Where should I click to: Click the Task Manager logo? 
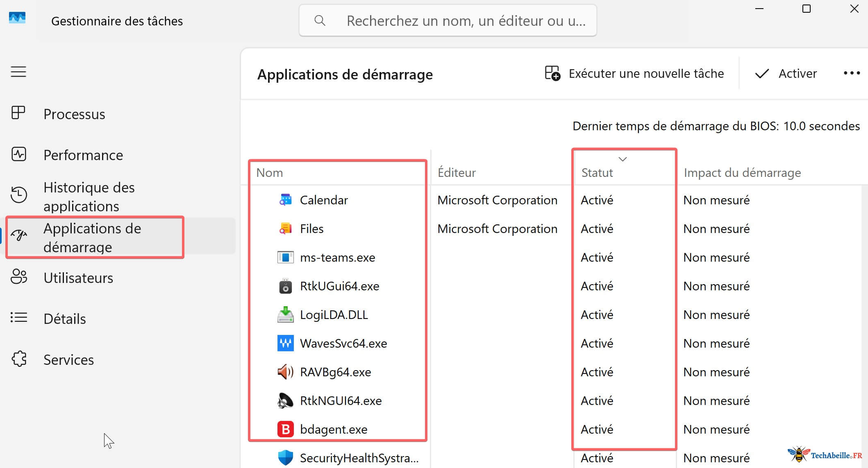pyautogui.click(x=16, y=18)
